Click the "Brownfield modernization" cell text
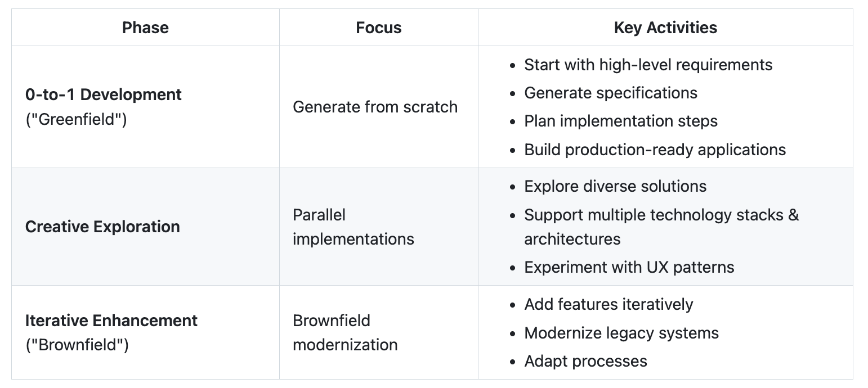Image resolution: width=868 pixels, height=388 pixels. tap(345, 332)
